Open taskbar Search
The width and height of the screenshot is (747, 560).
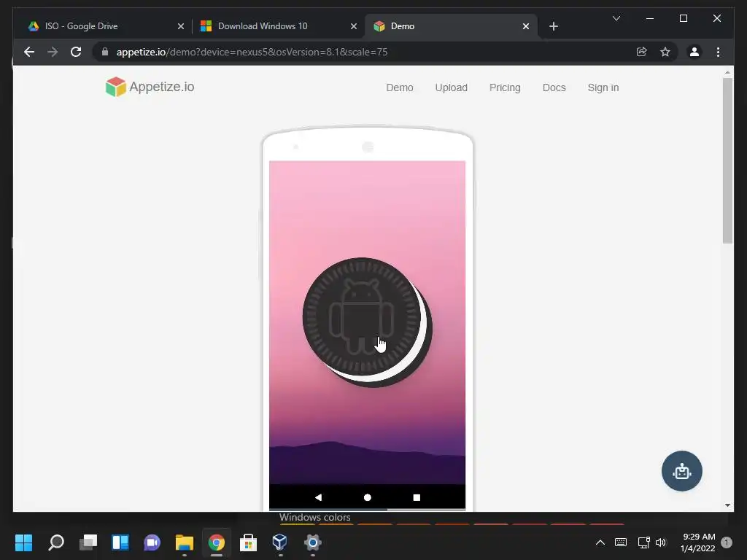[x=56, y=542]
